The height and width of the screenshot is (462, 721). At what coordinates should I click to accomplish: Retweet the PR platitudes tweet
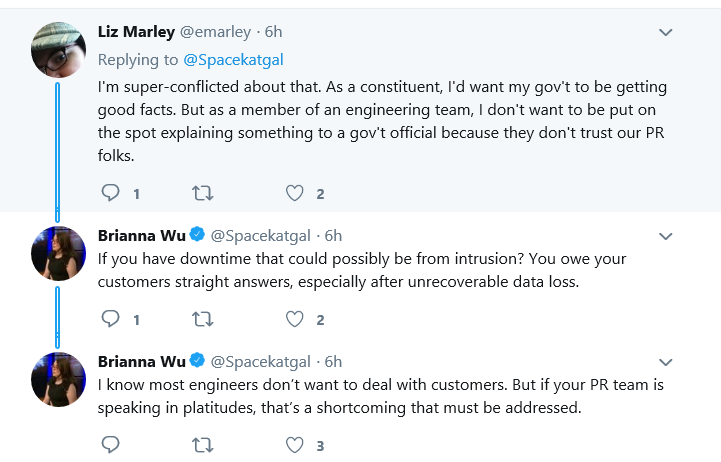coord(202,445)
